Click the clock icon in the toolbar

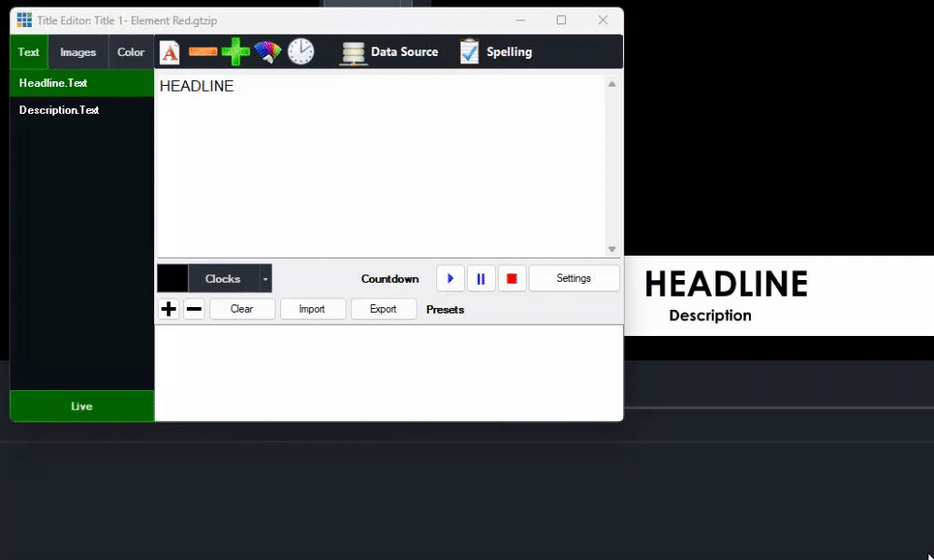point(300,51)
